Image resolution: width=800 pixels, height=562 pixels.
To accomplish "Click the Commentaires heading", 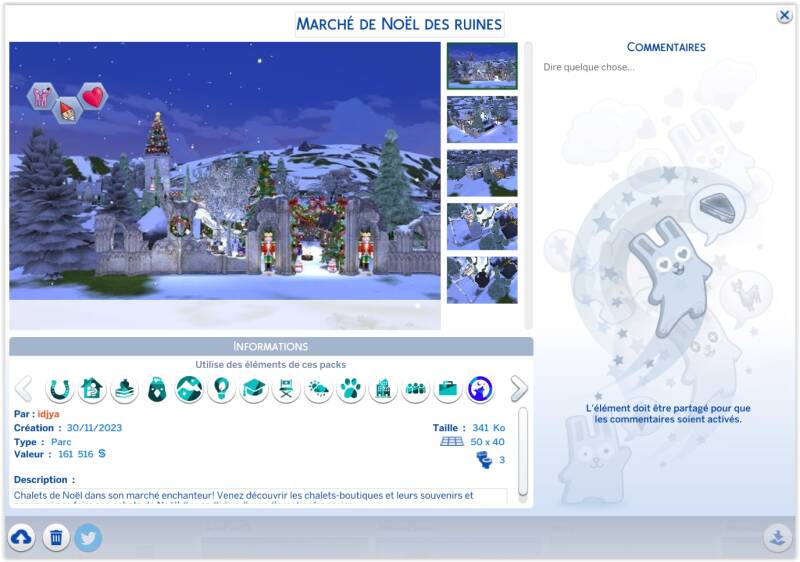I will 666,47.
